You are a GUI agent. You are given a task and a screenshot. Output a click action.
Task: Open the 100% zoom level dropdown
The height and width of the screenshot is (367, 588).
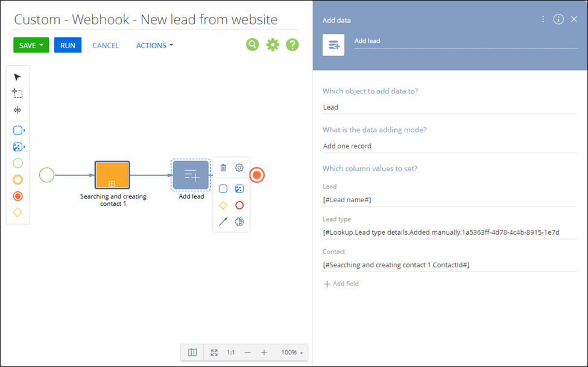coord(293,353)
